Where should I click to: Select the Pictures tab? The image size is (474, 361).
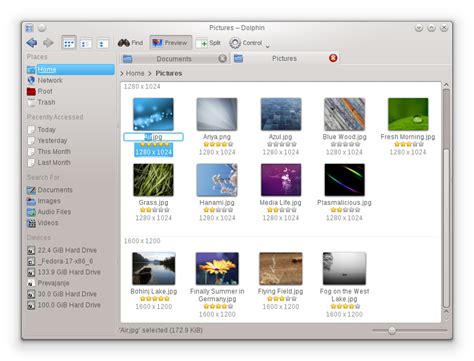click(x=284, y=58)
